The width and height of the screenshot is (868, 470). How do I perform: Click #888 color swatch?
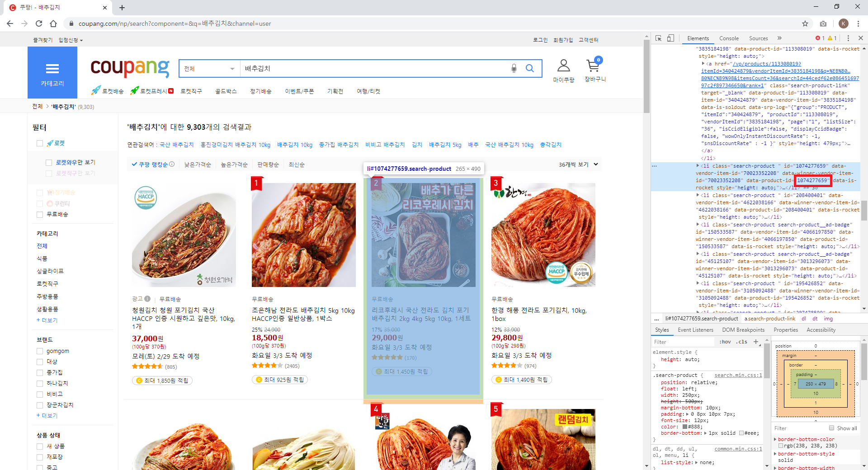[x=685, y=427]
